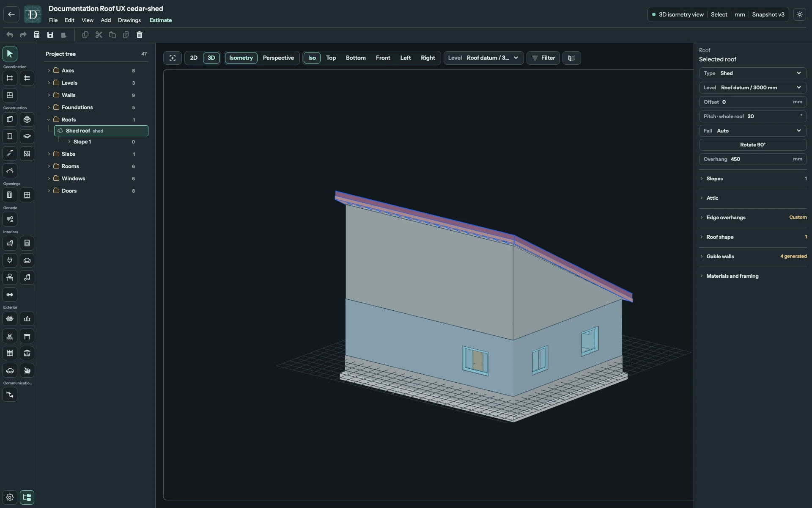Choose the electrical plug tool

coord(10,260)
